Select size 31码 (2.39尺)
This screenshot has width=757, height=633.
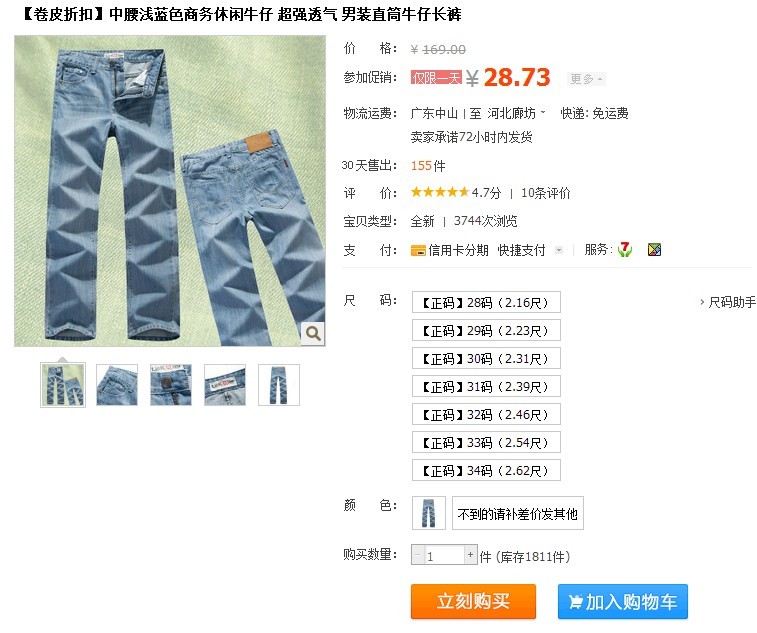(x=486, y=386)
